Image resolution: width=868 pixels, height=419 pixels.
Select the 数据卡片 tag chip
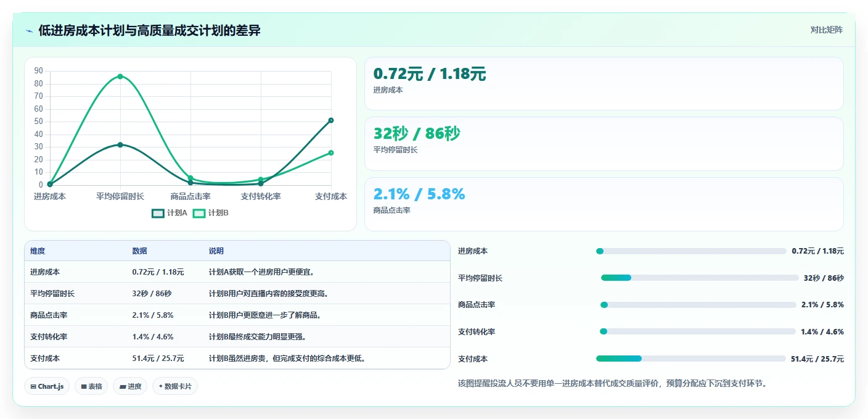[x=175, y=386]
